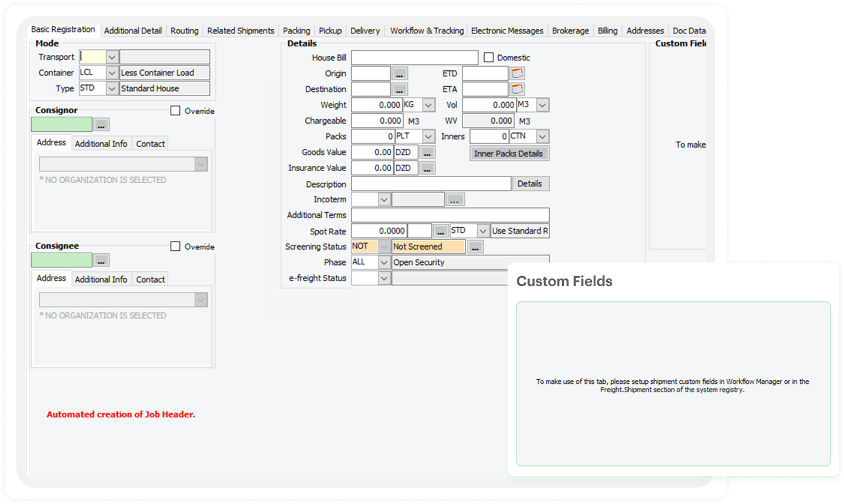Open the Consignee organization lookup button
This screenshot has height=504, width=844.
(x=101, y=261)
